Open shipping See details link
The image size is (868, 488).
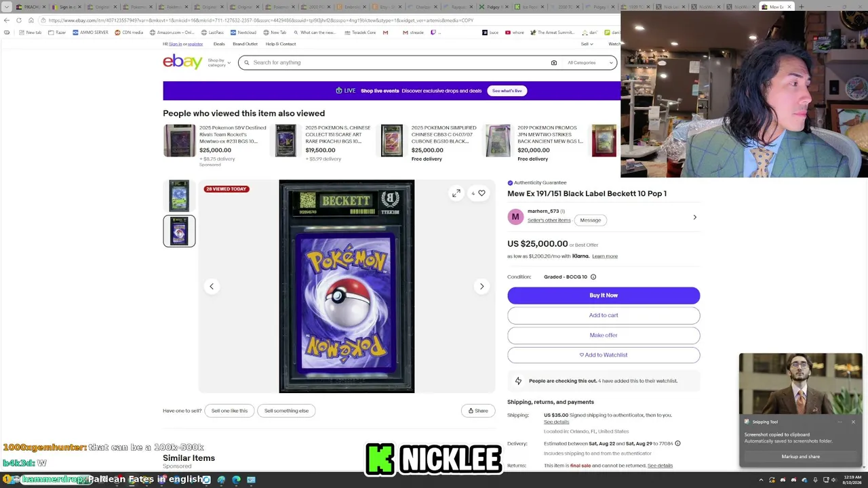coord(557,422)
